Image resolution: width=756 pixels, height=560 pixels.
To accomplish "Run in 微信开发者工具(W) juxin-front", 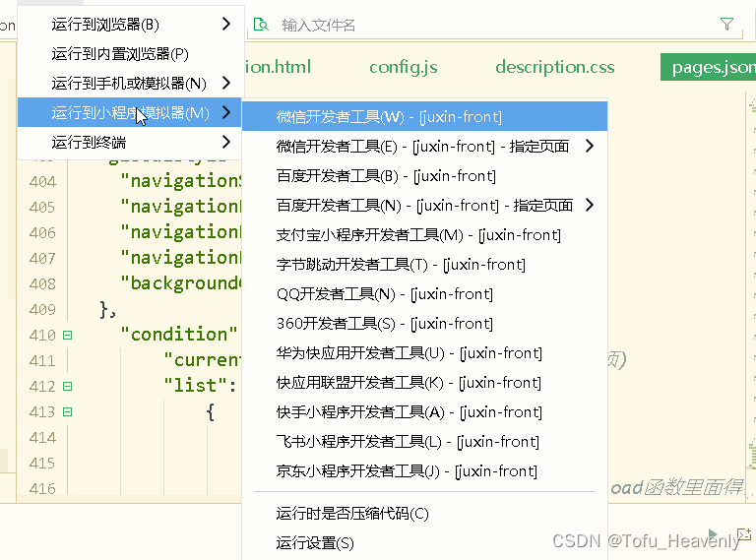I will pos(424,117).
